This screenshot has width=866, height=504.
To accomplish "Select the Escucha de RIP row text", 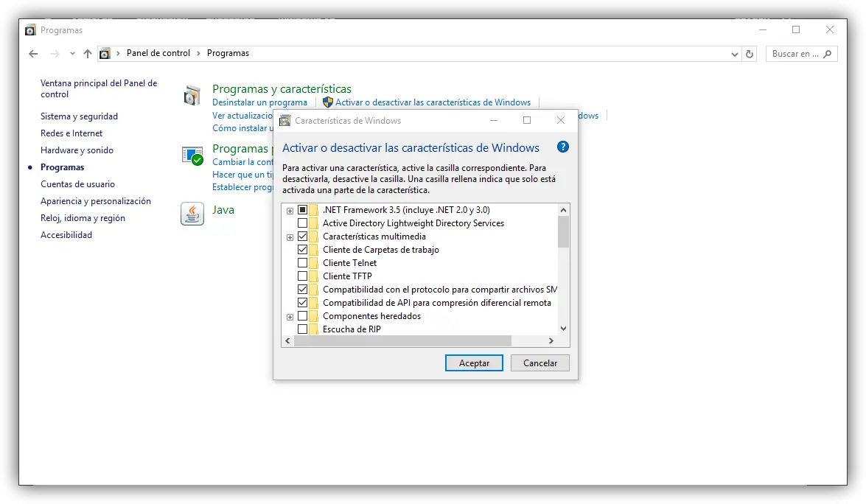I will coord(352,329).
